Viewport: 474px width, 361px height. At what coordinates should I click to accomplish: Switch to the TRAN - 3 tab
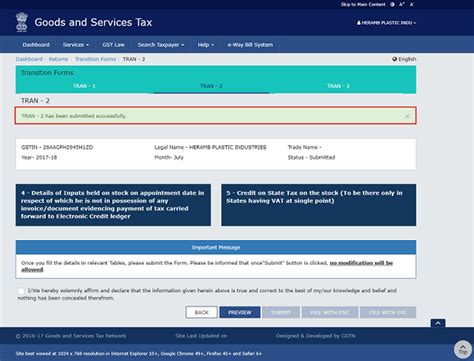point(338,86)
